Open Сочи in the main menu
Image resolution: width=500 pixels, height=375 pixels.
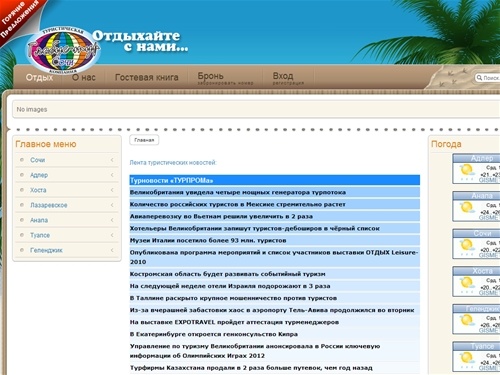tap(37, 160)
